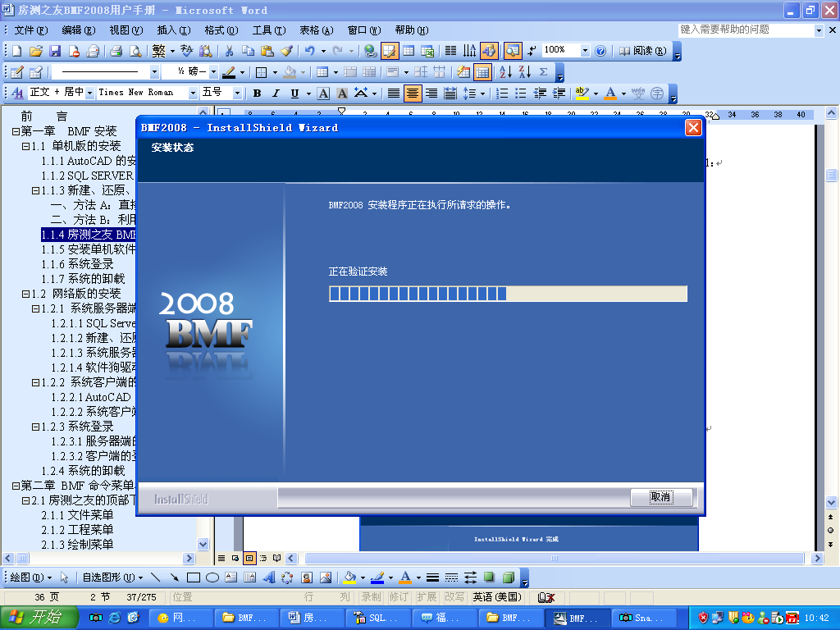This screenshot has height=630, width=840.
Task: Toggle underline formatting
Action: coord(294,94)
